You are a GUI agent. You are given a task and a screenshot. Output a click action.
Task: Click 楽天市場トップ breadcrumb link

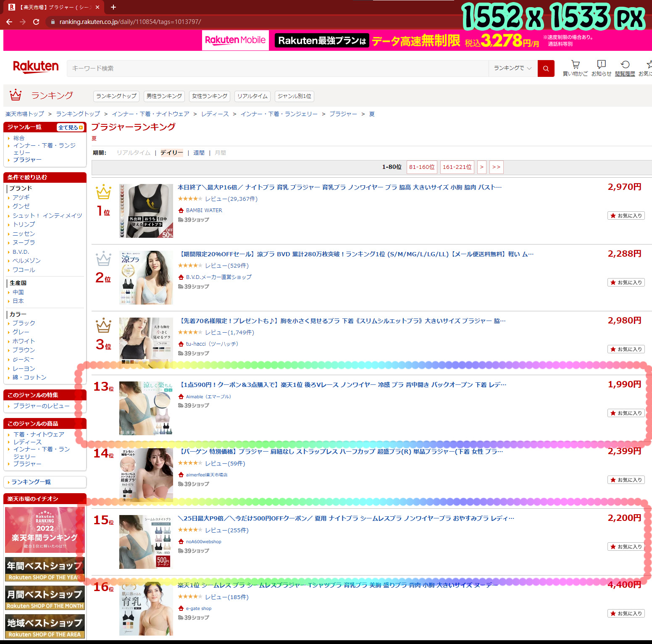click(x=25, y=114)
